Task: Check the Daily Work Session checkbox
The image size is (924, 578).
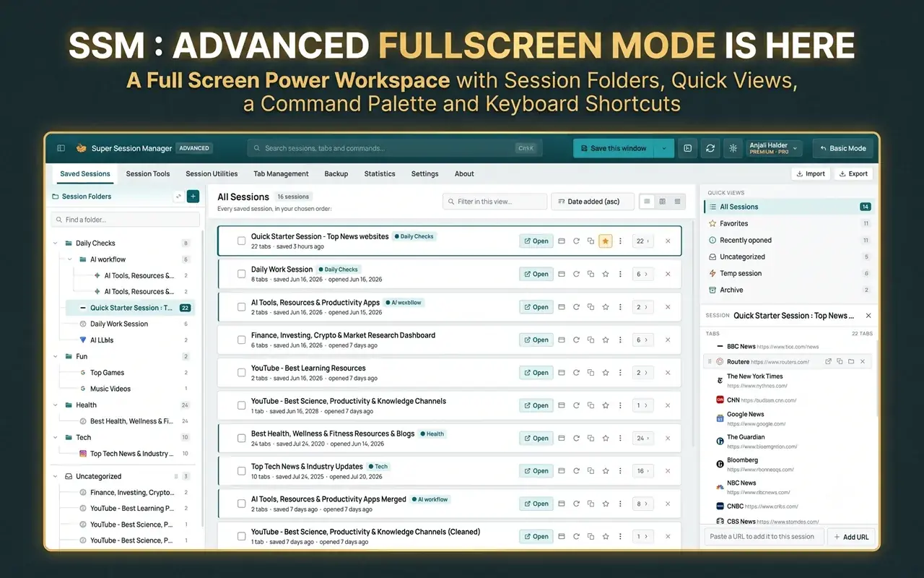Action: tap(242, 274)
